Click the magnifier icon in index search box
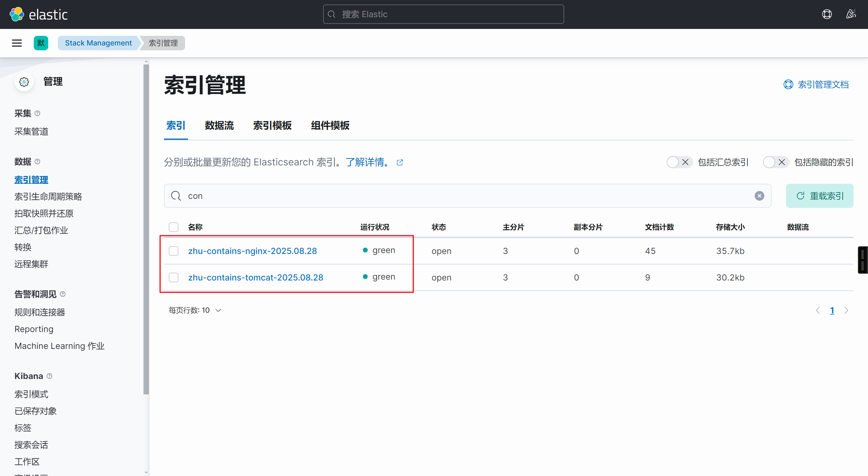 click(176, 196)
